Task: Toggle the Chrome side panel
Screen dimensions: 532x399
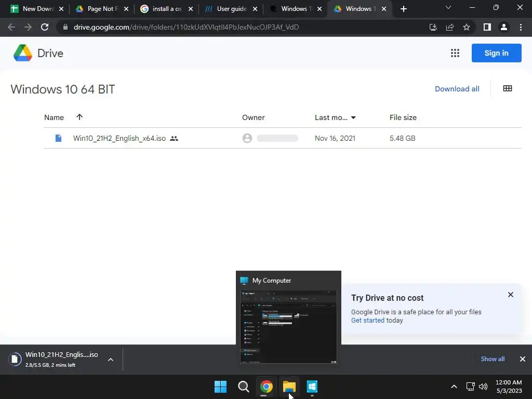Action: coord(487,27)
